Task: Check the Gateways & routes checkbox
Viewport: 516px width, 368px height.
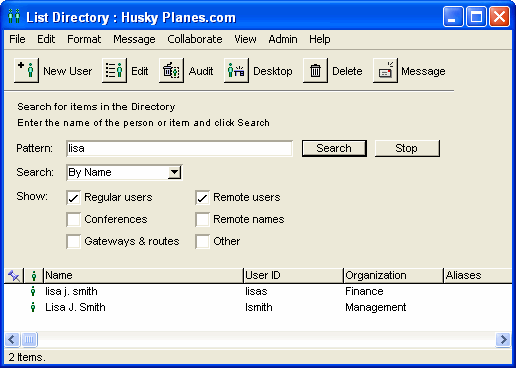Action: 73,241
